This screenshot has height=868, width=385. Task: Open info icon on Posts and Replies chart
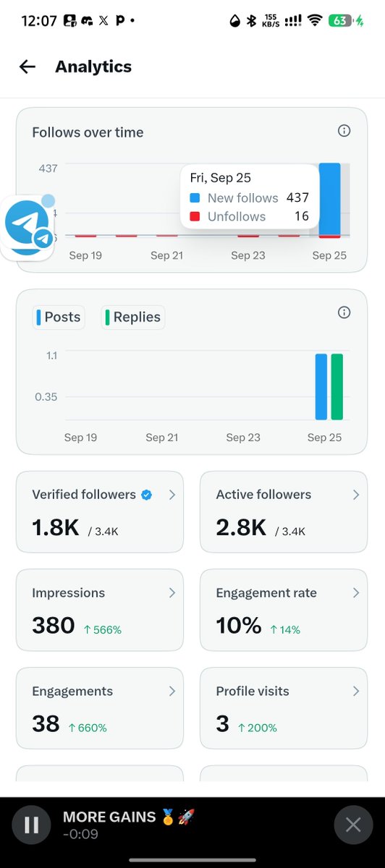click(344, 312)
